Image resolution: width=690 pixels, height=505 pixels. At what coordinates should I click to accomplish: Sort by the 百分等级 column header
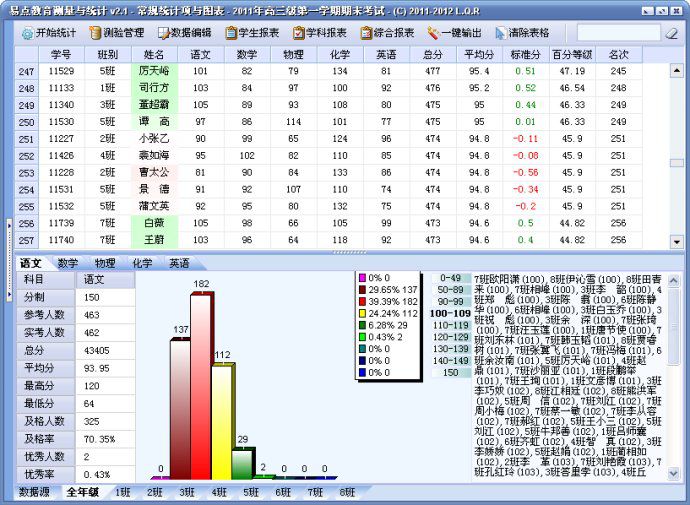click(572, 55)
